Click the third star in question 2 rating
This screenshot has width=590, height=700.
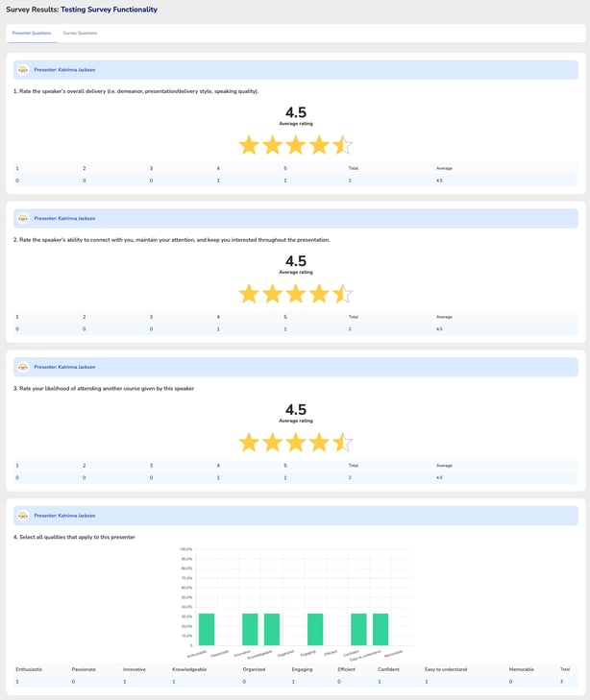click(x=296, y=294)
